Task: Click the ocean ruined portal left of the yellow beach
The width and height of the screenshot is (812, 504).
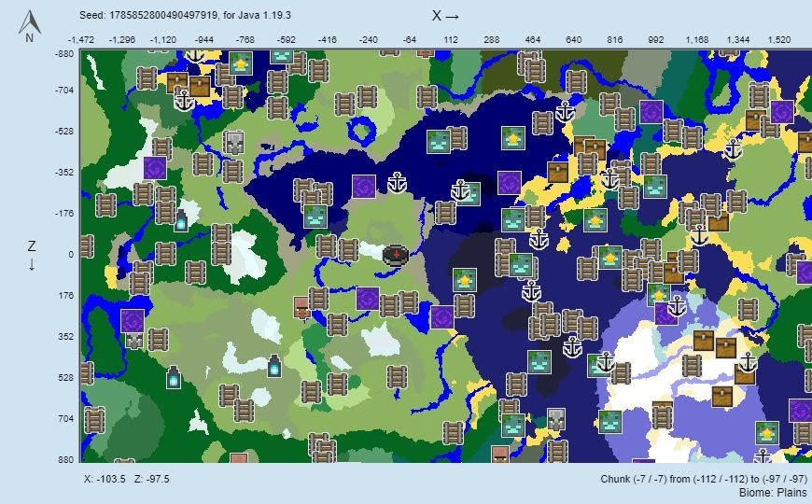Action: [x=509, y=183]
